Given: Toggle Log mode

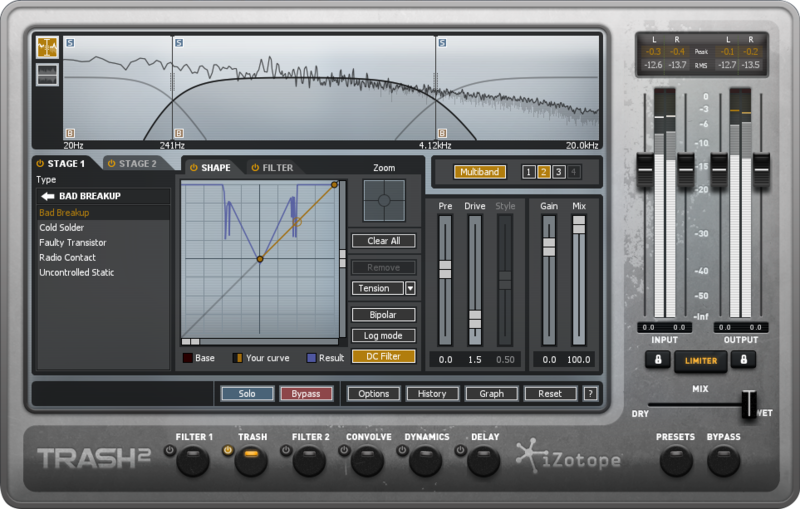Looking at the screenshot, I should (384, 336).
